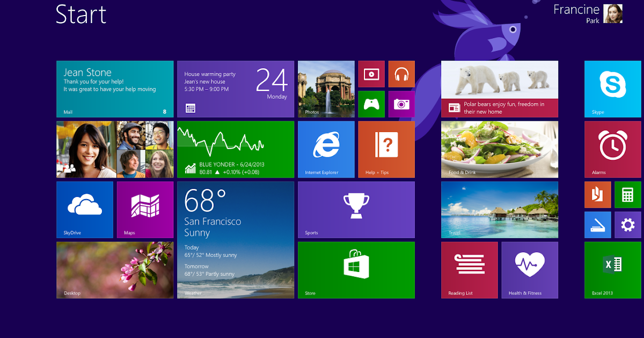Image resolution: width=644 pixels, height=338 pixels.
Task: Open the Calendar tile showing 24 Monday
Action: (x=236, y=89)
